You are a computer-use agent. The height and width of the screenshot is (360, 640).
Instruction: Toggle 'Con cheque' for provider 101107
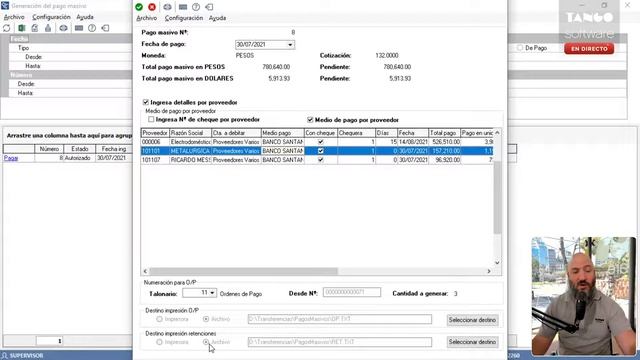point(321,160)
